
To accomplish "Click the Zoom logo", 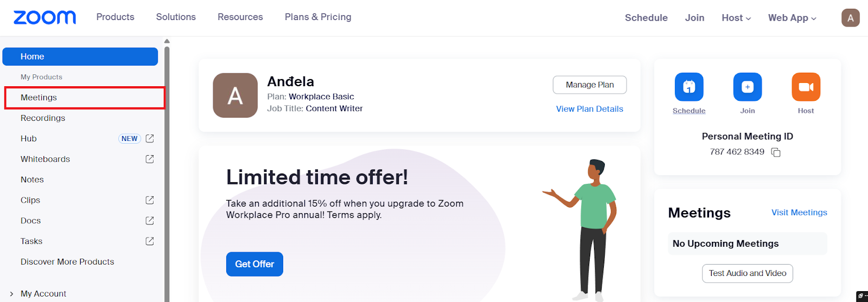I will 44,17.
